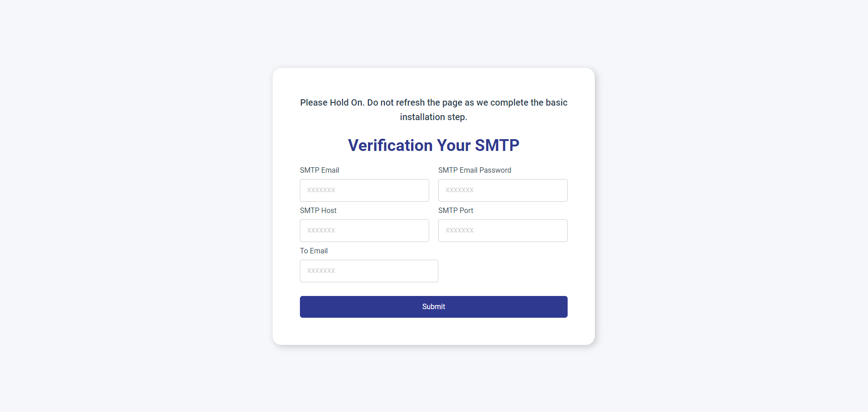Viewport: 868px width, 412px height.
Task: Click into the SMTP Port field
Action: coord(503,231)
